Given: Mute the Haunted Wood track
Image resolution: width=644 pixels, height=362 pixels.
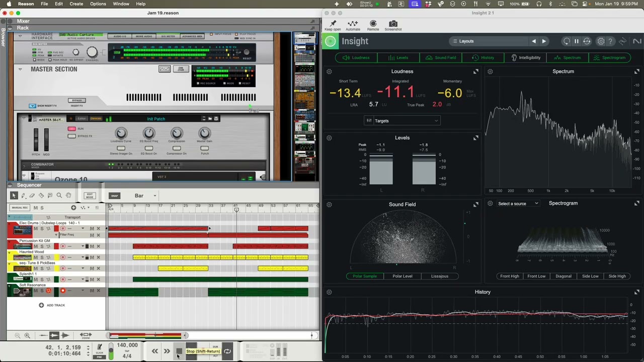Looking at the screenshot, I should click(35, 257).
